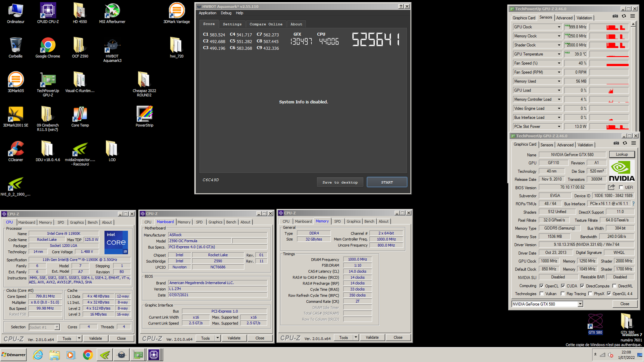The width and height of the screenshot is (644, 362).
Task: Click the GPU-Z Sensors scrollbar up arrow
Action: click(633, 24)
